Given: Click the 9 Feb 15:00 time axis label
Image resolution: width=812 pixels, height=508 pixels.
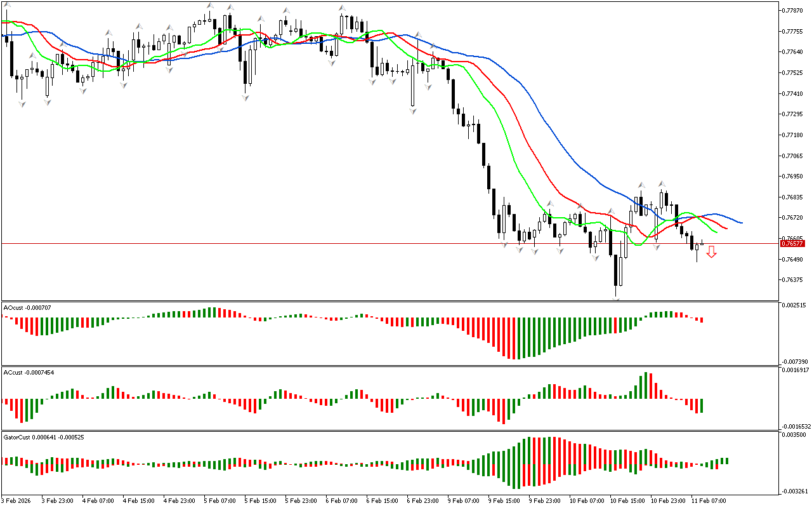Looking at the screenshot, I should tap(504, 501).
